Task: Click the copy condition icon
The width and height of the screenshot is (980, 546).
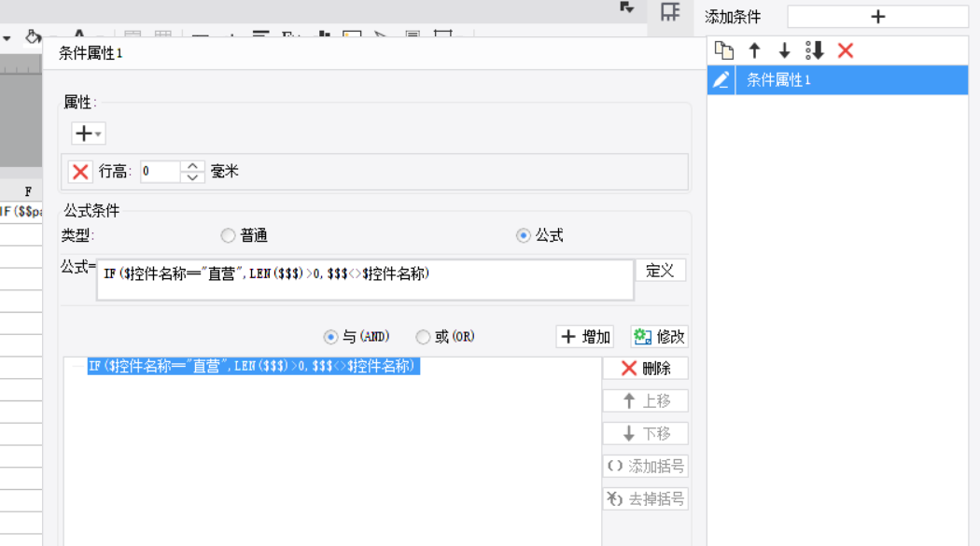Action: click(x=723, y=50)
